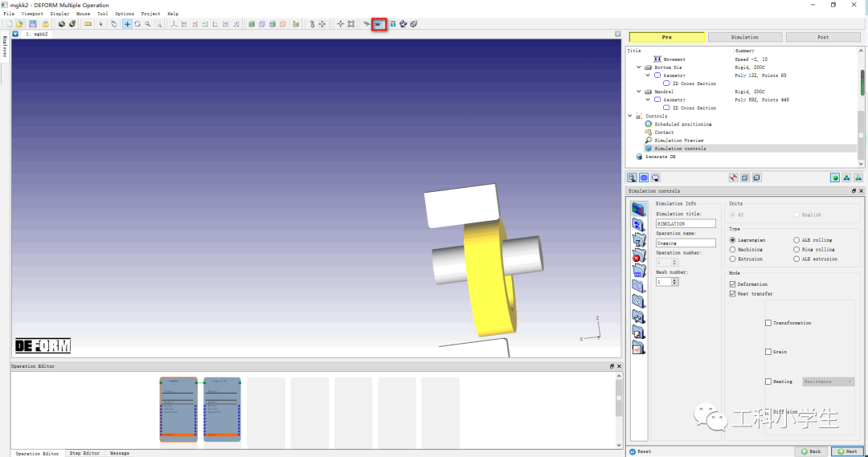Switch to the Step Editor tab
Screen dimensions: 868x457
84,453
